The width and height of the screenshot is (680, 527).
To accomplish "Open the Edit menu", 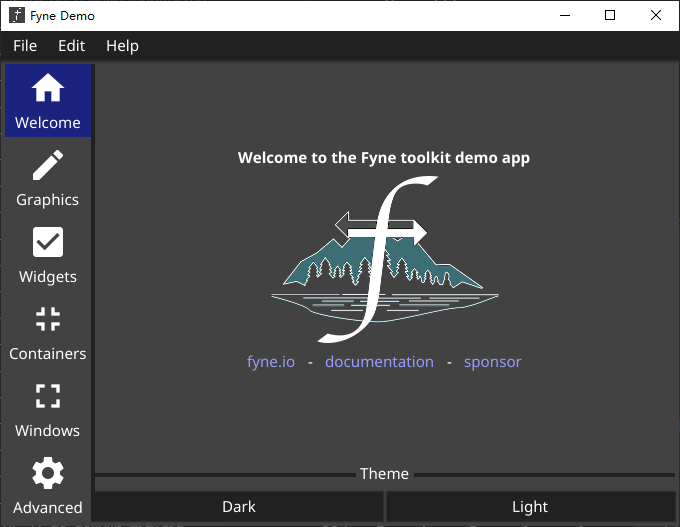I will (72, 46).
